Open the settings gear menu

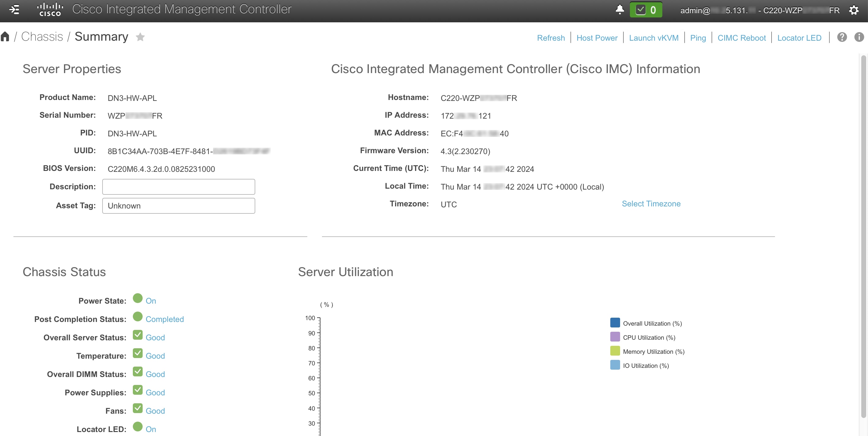[854, 10]
